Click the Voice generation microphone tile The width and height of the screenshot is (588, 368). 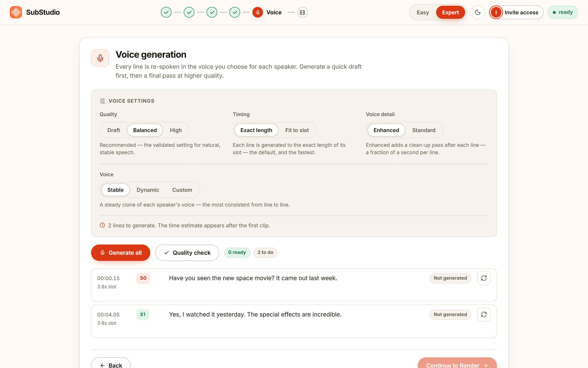click(100, 58)
